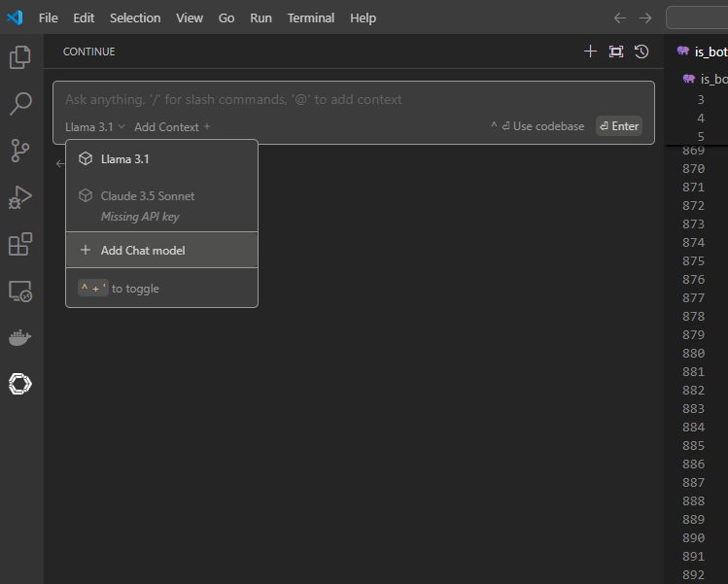Open the Extensions view
The height and width of the screenshot is (584, 728).
[20, 244]
